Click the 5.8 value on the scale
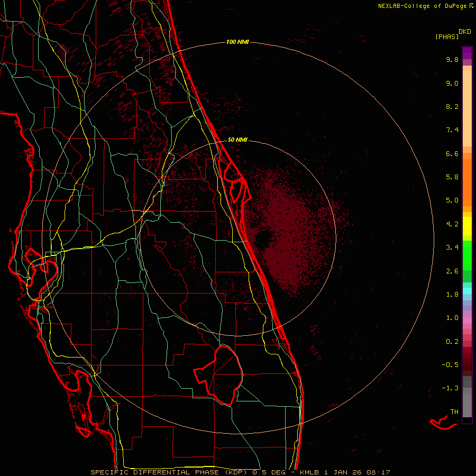The image size is (476, 476). pyautogui.click(x=452, y=177)
